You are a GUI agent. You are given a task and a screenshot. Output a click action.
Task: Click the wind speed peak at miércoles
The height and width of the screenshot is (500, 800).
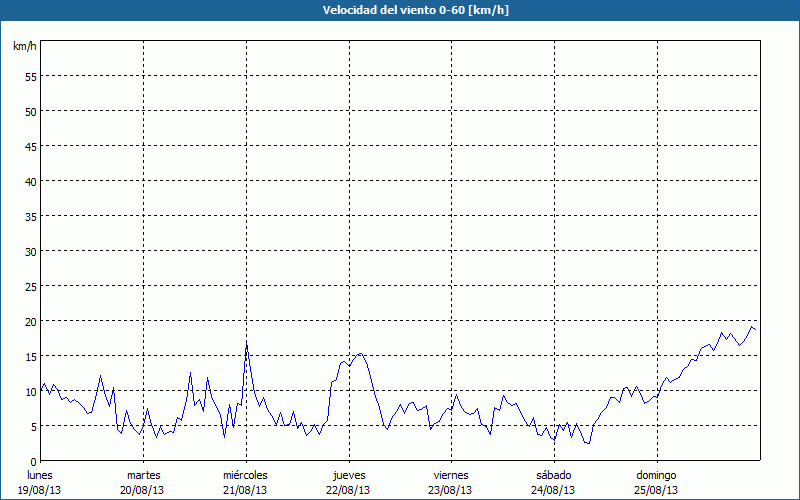click(x=247, y=343)
